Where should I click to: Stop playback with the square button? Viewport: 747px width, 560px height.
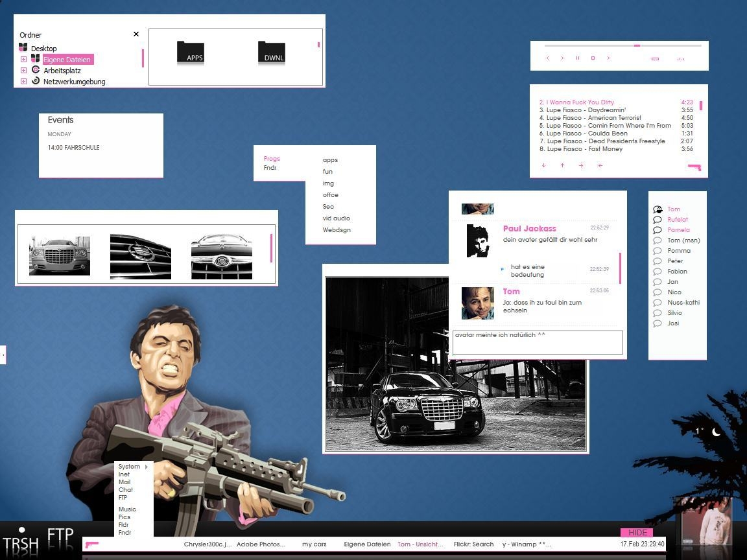tap(593, 58)
